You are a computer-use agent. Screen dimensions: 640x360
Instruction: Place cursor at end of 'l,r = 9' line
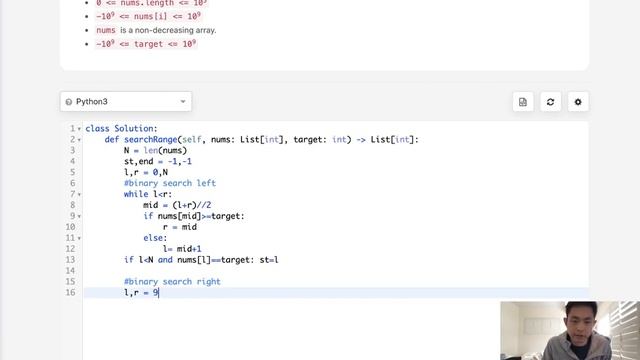(x=159, y=293)
